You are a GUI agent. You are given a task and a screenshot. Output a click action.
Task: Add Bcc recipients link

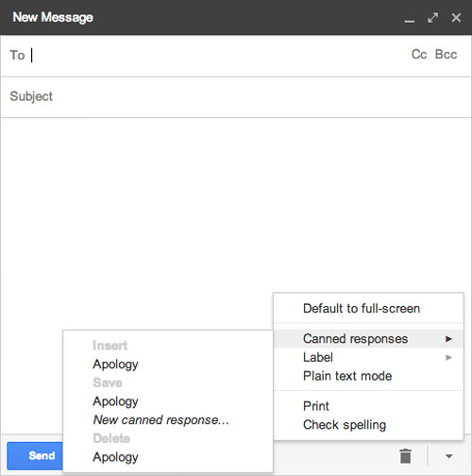coord(446,55)
